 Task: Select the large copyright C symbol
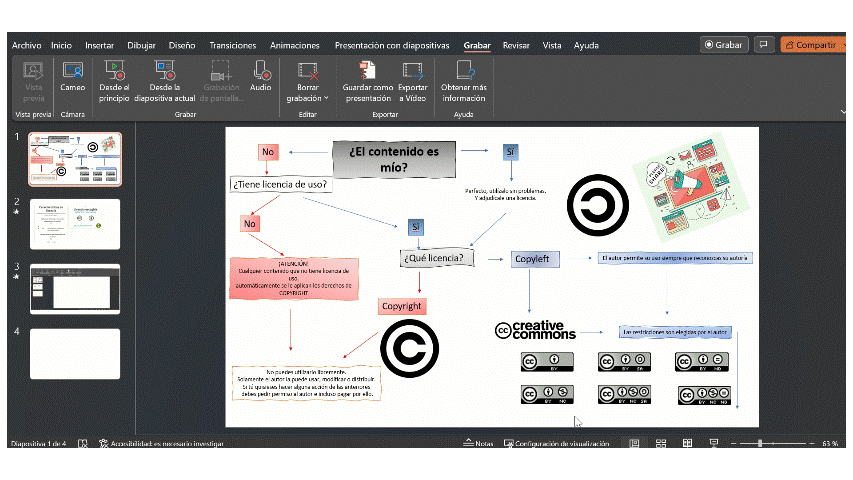410,348
